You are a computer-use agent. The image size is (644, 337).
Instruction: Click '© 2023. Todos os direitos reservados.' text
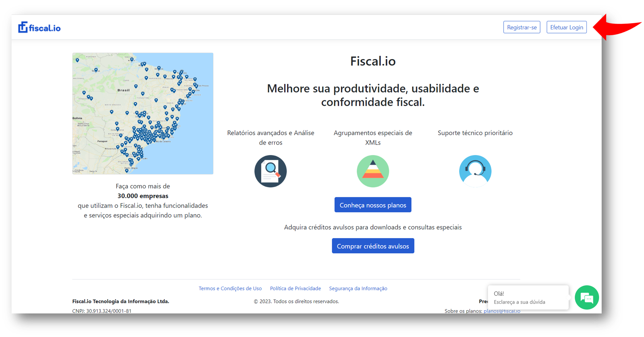296,301
